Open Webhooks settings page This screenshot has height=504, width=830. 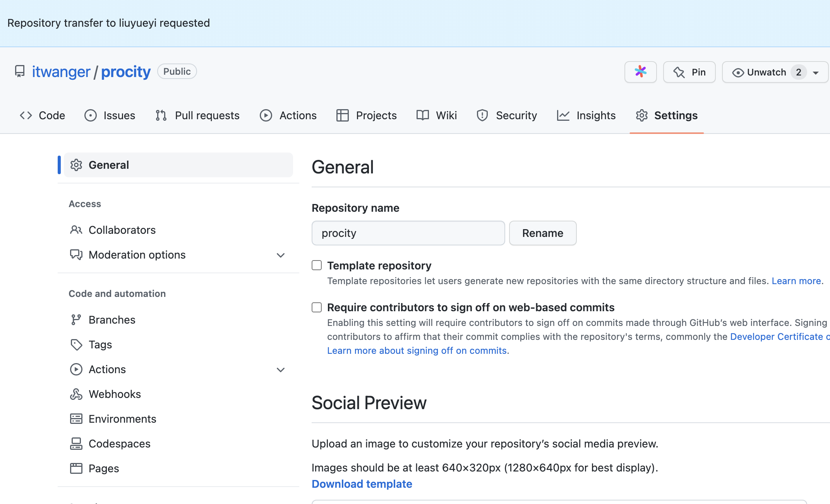pyautogui.click(x=178, y=394)
